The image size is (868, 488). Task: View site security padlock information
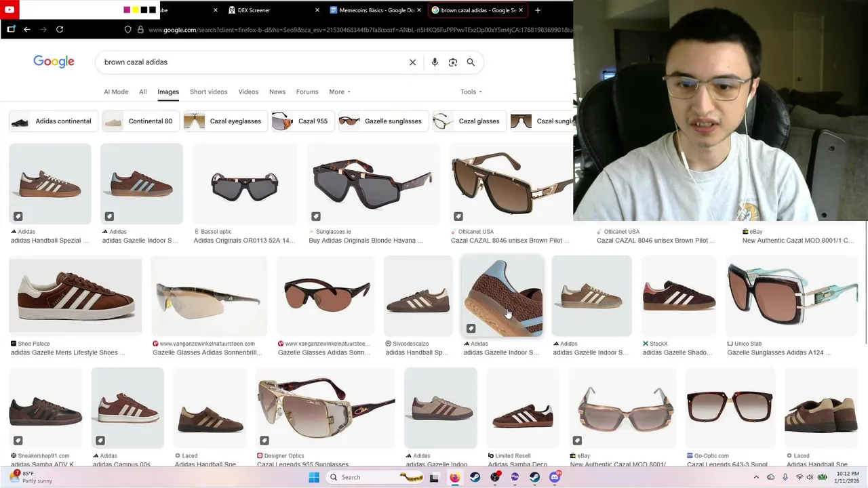(140, 30)
